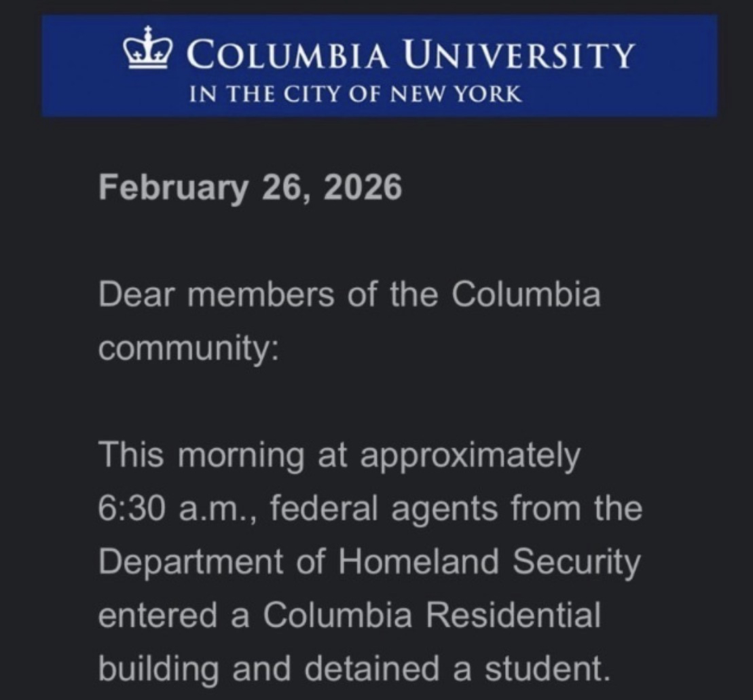Click the word "student." ending the message
The height and width of the screenshot is (700, 753).
click(x=543, y=669)
